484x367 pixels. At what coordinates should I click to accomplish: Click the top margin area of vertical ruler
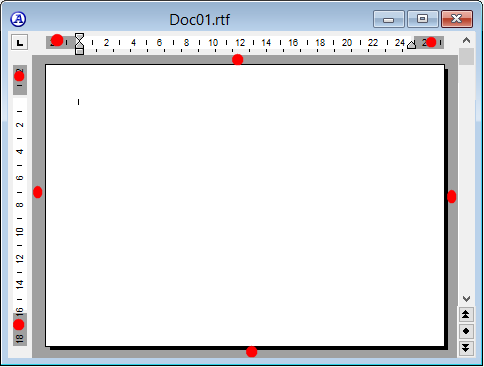[20, 80]
